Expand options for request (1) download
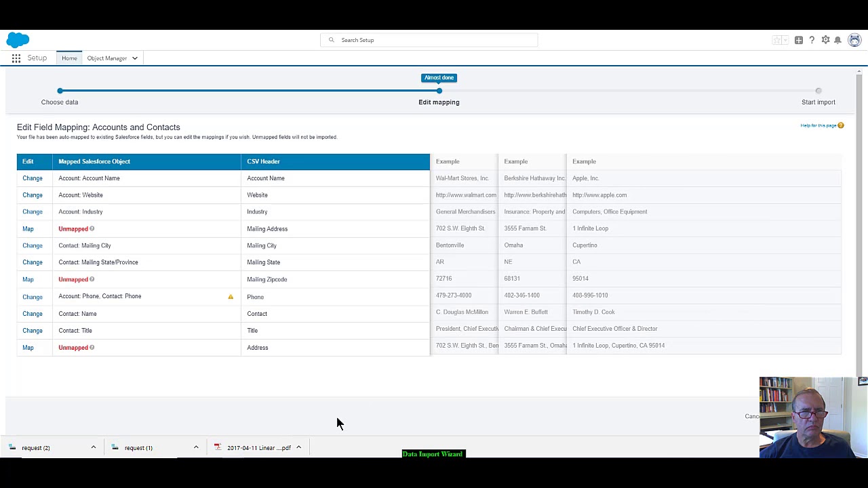This screenshot has height=488, width=868. coord(196,447)
